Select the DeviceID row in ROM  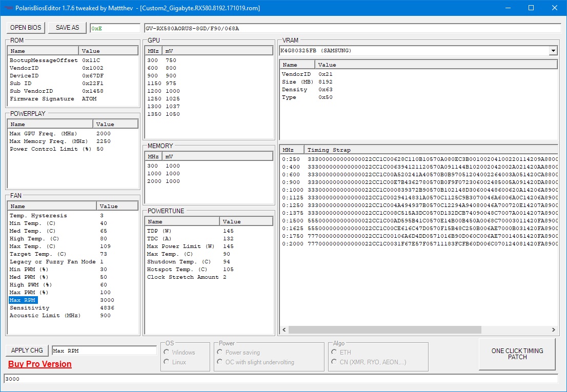point(72,75)
